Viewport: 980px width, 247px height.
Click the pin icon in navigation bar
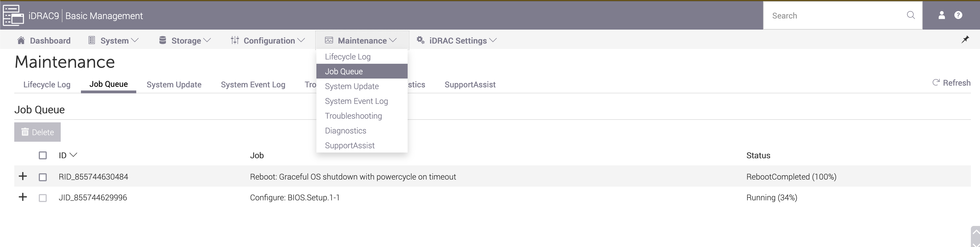(965, 40)
